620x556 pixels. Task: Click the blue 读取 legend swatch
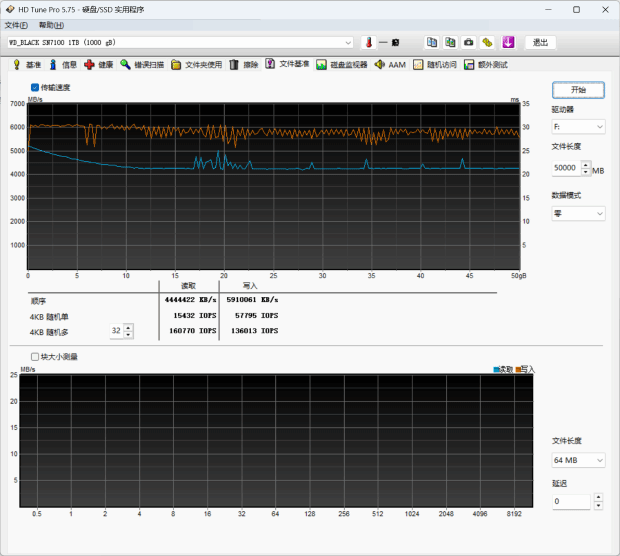point(496,370)
